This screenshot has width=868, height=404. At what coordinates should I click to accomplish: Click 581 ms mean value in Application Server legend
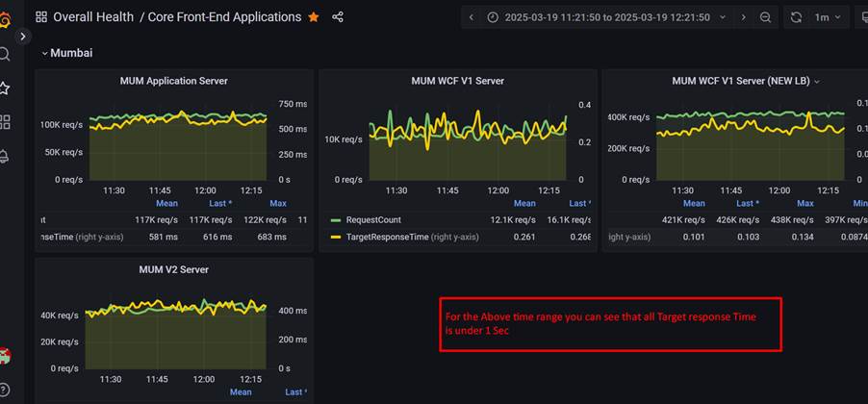point(164,237)
